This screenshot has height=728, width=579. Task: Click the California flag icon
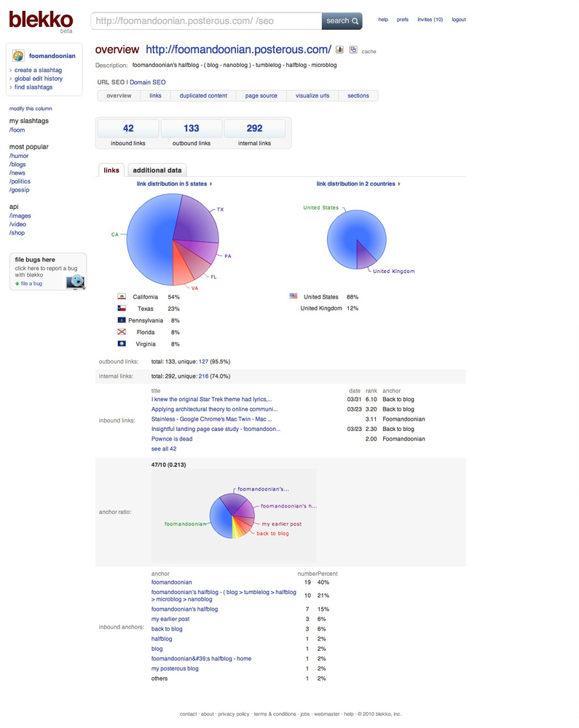click(122, 297)
